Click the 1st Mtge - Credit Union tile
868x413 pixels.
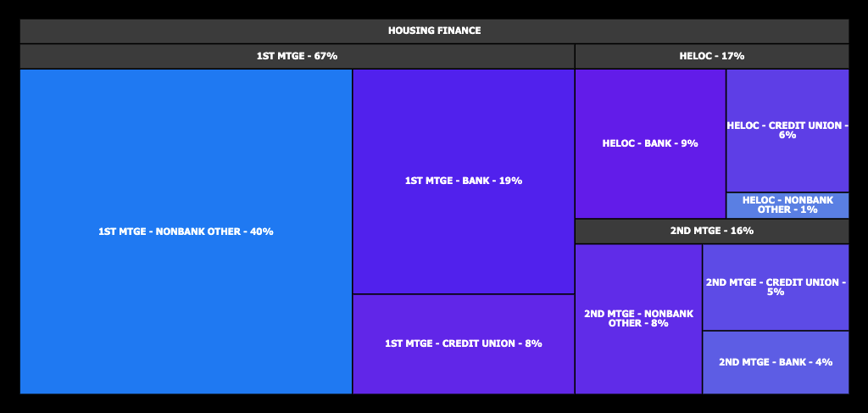(x=463, y=343)
